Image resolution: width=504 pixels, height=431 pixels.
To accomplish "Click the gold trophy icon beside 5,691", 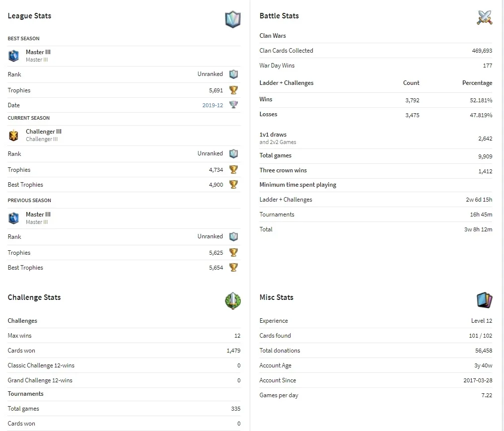I will [x=233, y=90].
